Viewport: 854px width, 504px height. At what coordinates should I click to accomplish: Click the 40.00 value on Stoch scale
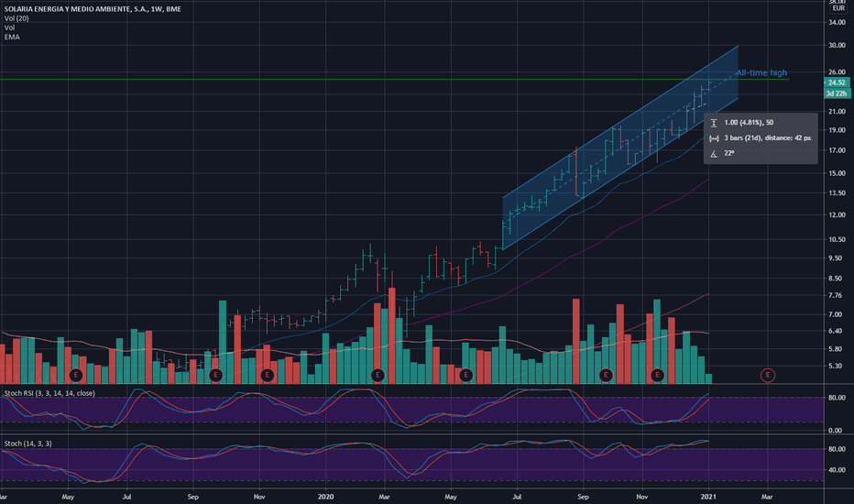tap(838, 470)
